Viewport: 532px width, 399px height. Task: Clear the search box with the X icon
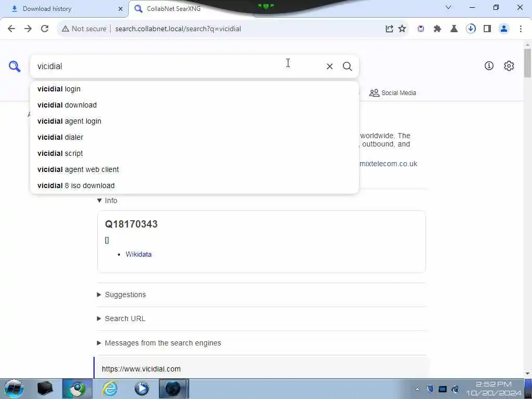pos(329,66)
